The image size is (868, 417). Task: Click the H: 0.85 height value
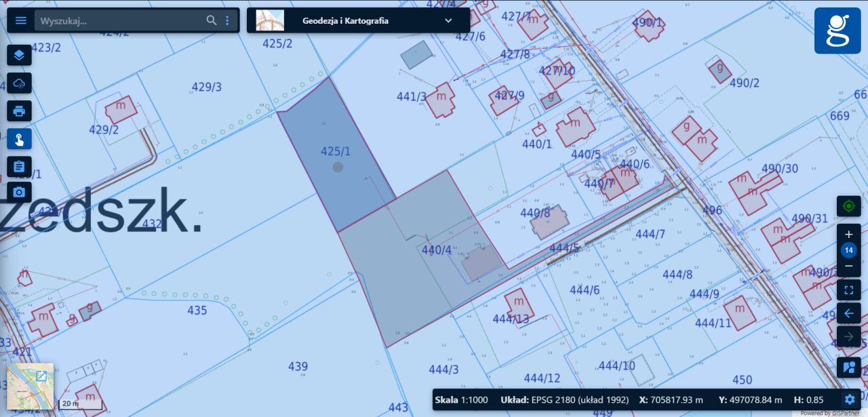pyautogui.click(x=808, y=400)
